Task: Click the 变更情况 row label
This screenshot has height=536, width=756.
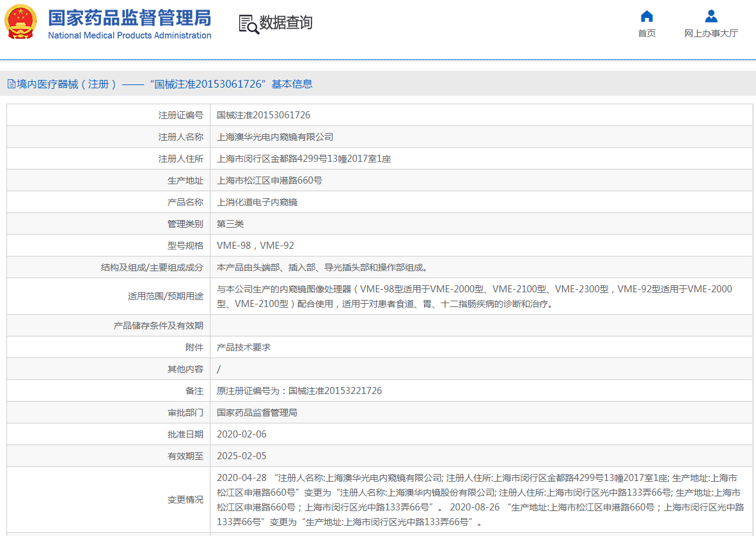Action: click(x=185, y=500)
